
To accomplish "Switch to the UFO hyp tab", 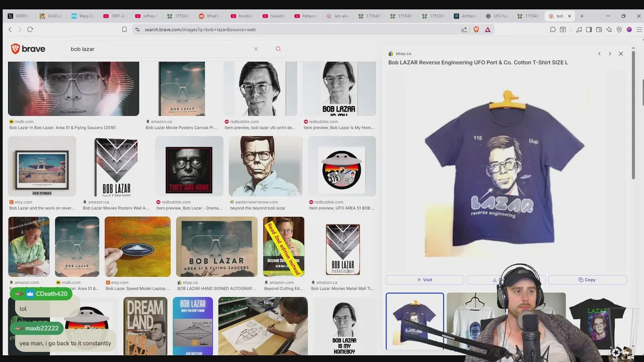I will click(x=497, y=16).
